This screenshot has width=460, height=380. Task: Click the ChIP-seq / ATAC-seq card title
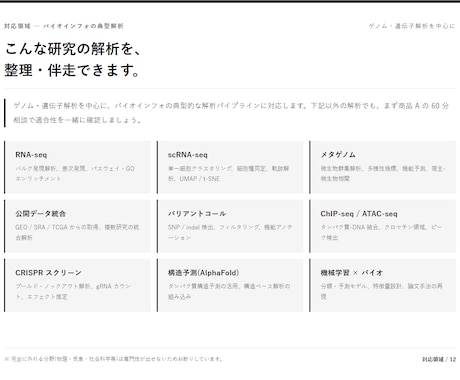(x=359, y=214)
